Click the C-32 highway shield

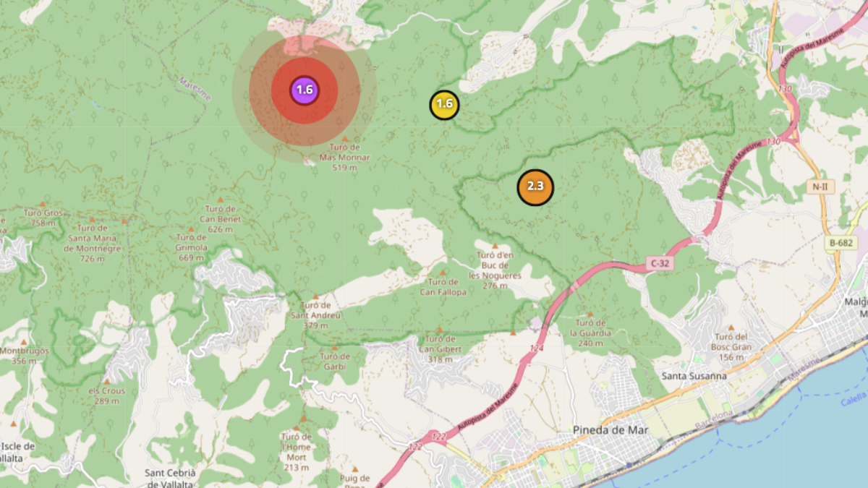point(659,264)
